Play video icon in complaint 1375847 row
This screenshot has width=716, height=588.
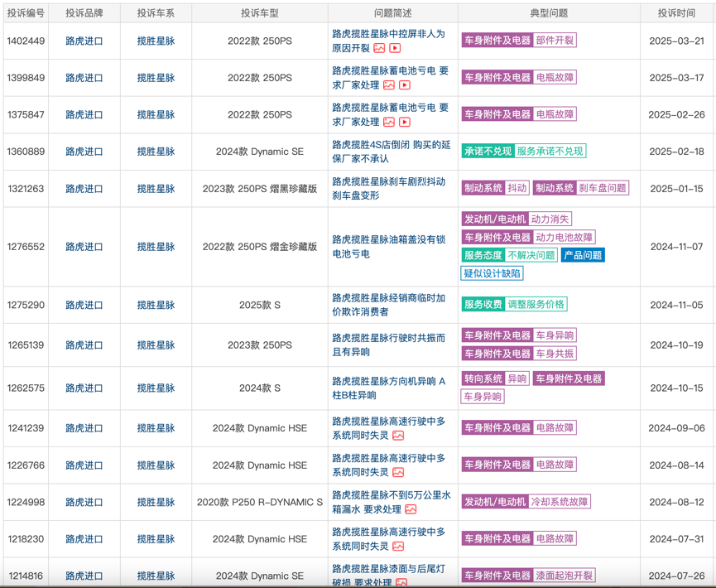point(405,122)
